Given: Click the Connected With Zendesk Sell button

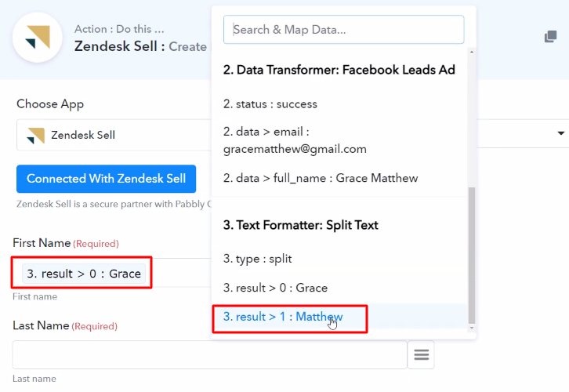Looking at the screenshot, I should click(107, 179).
